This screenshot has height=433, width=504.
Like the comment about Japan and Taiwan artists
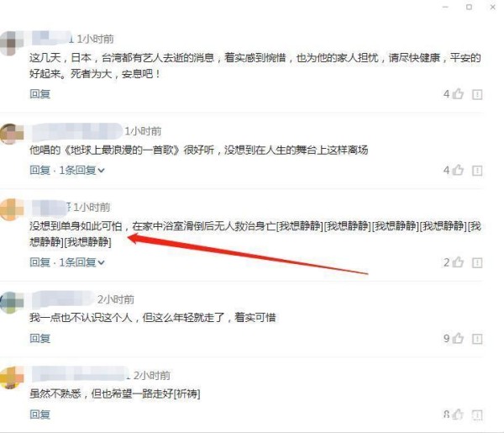pos(458,94)
